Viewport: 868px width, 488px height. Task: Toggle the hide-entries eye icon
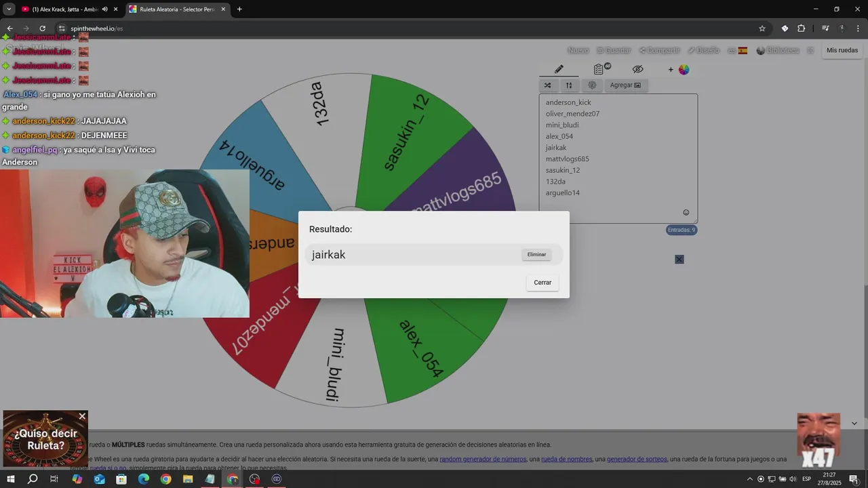click(x=637, y=69)
